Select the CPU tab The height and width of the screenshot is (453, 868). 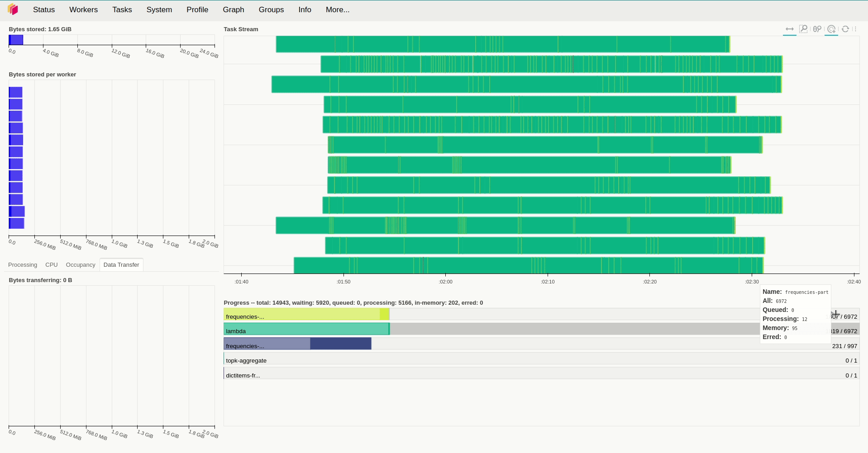tap(51, 265)
